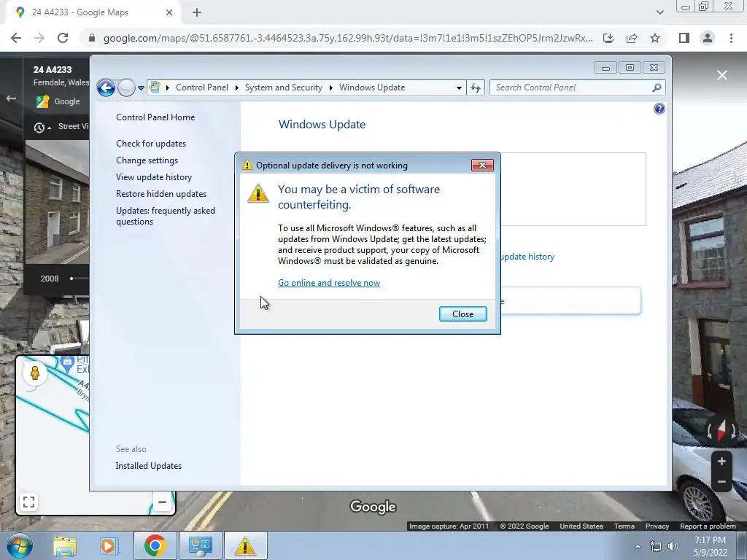Zoom out mini map with minus button
Viewport: 747px width, 560px height.
(162, 502)
